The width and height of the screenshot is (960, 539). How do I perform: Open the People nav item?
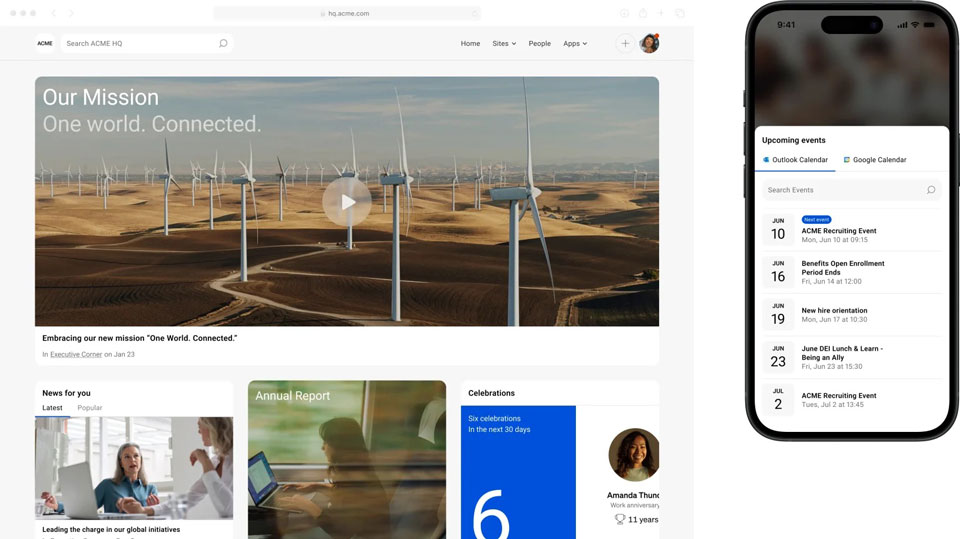click(x=539, y=43)
